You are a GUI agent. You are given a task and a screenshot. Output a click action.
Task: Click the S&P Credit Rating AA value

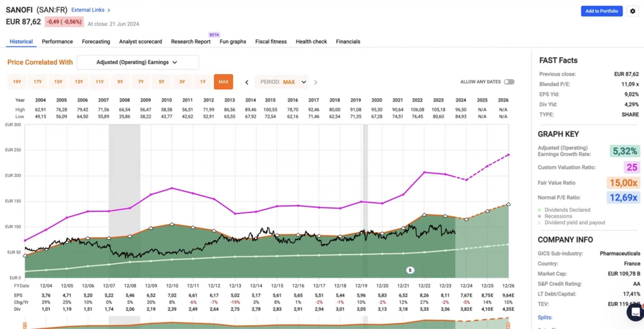tap(636, 284)
